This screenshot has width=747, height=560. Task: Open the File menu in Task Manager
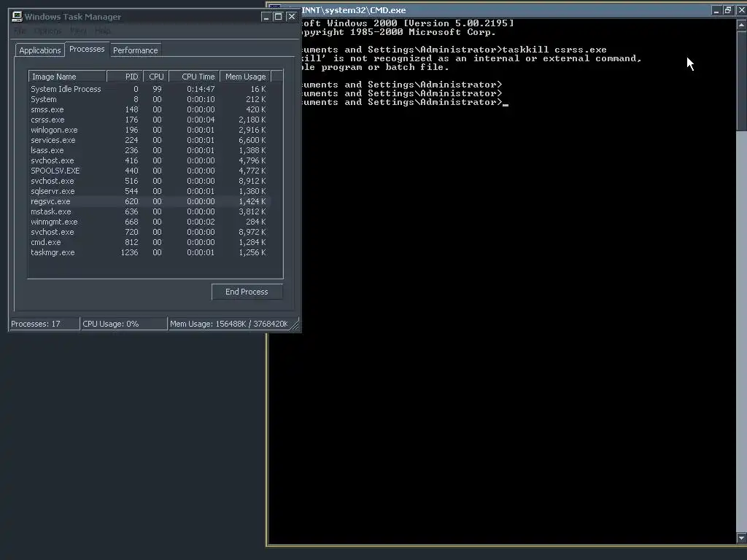pyautogui.click(x=20, y=31)
